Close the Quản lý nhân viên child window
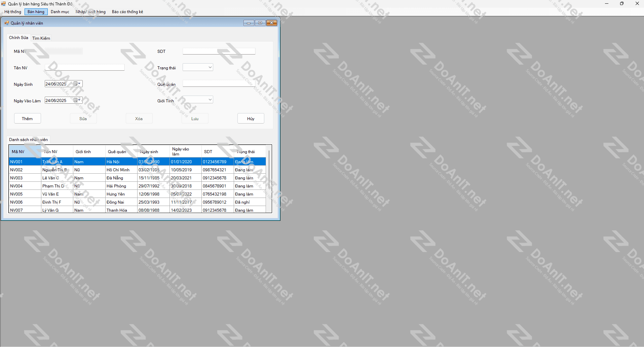This screenshot has width=644, height=347. (x=272, y=23)
